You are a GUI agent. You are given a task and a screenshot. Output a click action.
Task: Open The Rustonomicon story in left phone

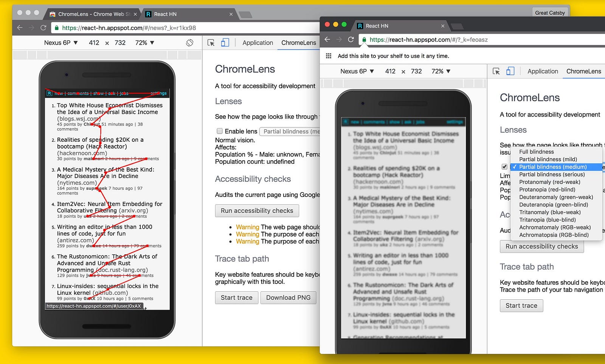tap(107, 263)
